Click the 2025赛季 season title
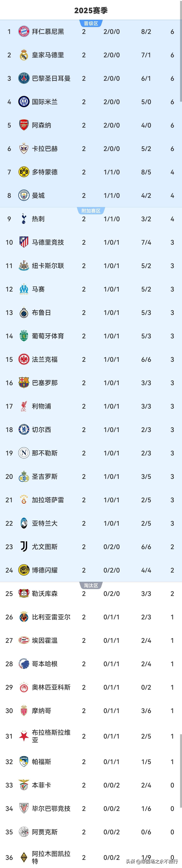 tap(91, 11)
